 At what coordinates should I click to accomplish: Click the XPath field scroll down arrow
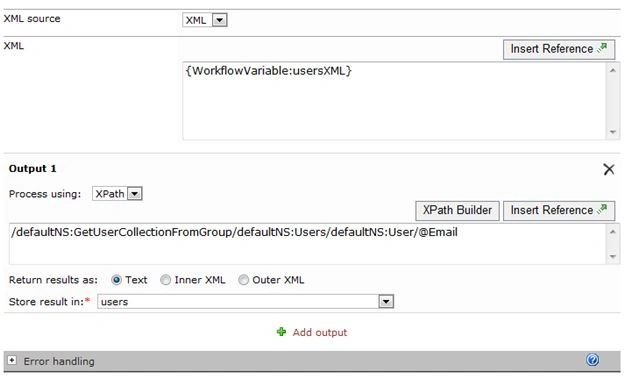(x=613, y=257)
